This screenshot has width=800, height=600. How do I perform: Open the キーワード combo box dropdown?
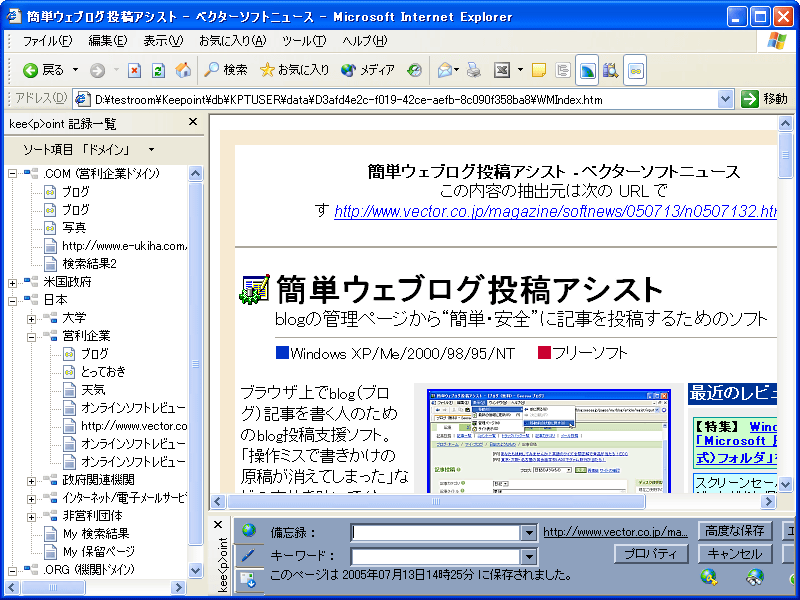click(529, 556)
